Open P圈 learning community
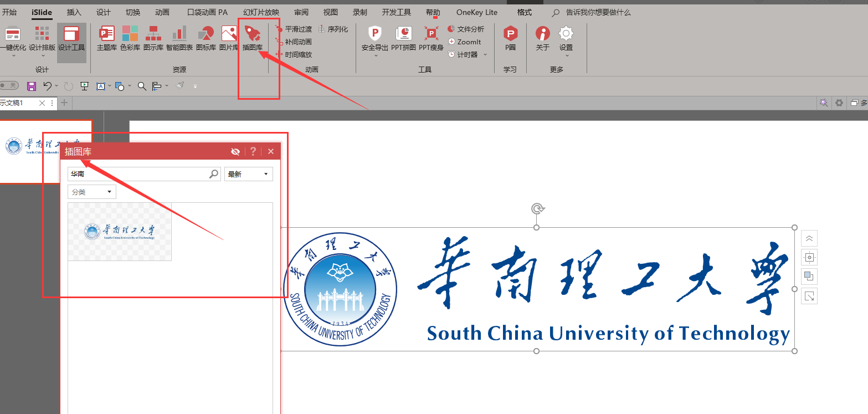868x414 pixels. coord(510,39)
